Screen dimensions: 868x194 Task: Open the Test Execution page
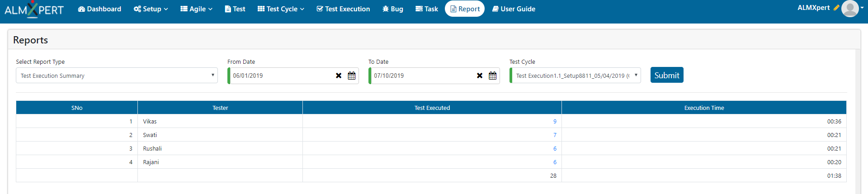pyautogui.click(x=343, y=9)
